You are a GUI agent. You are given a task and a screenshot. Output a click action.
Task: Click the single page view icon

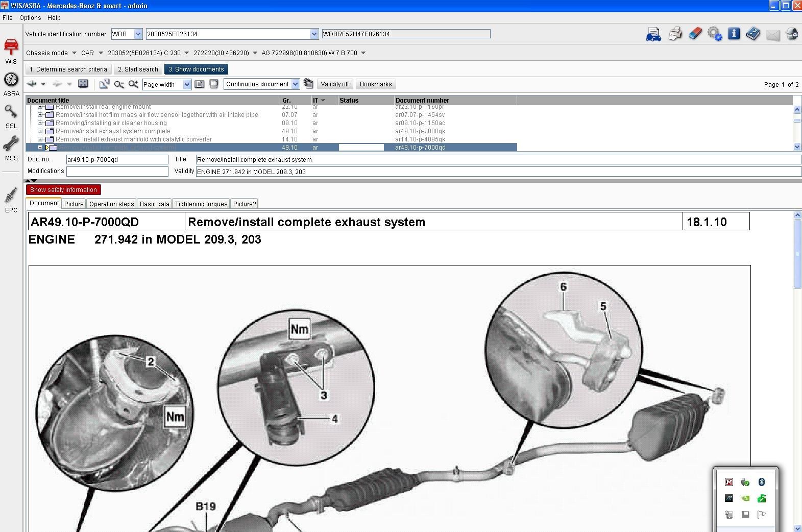200,84
